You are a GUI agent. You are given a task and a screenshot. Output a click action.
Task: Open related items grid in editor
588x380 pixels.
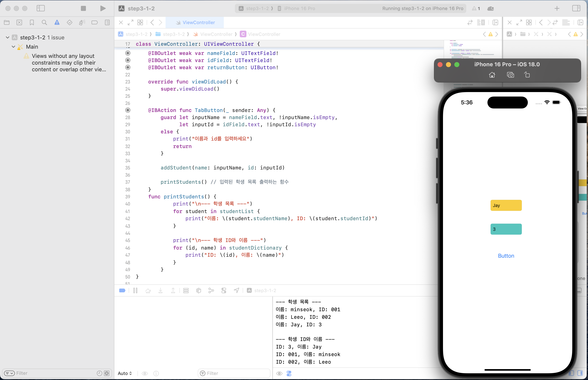(140, 22)
